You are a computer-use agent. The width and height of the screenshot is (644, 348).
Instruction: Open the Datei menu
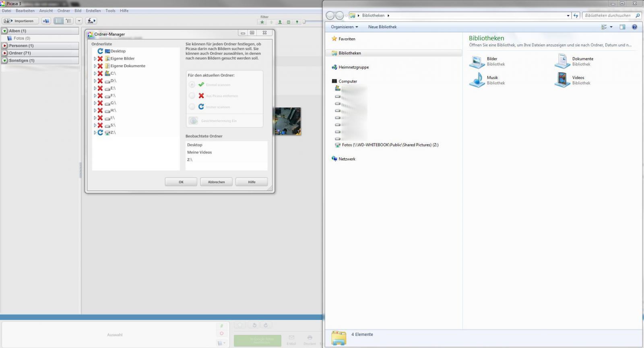point(6,11)
